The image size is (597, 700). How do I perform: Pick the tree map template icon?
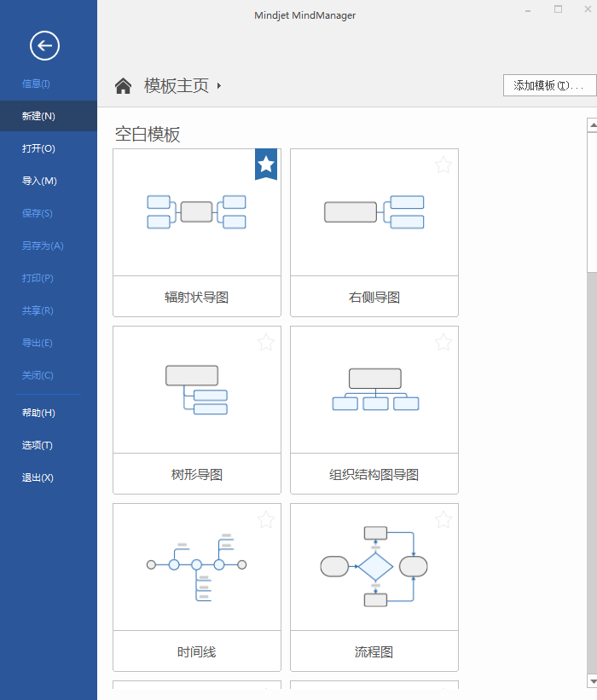click(196, 390)
